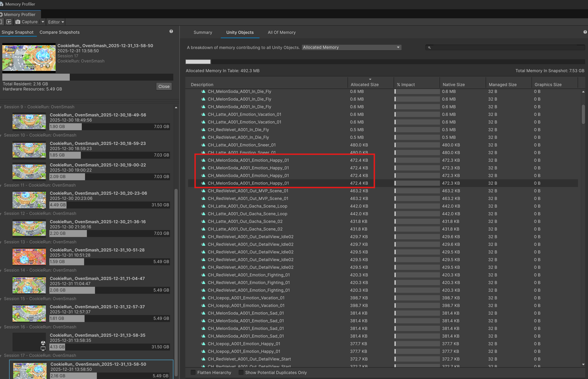Screen dimensions: 588x379
Task: Sort by Allocated Size column header
Action: click(x=371, y=84)
